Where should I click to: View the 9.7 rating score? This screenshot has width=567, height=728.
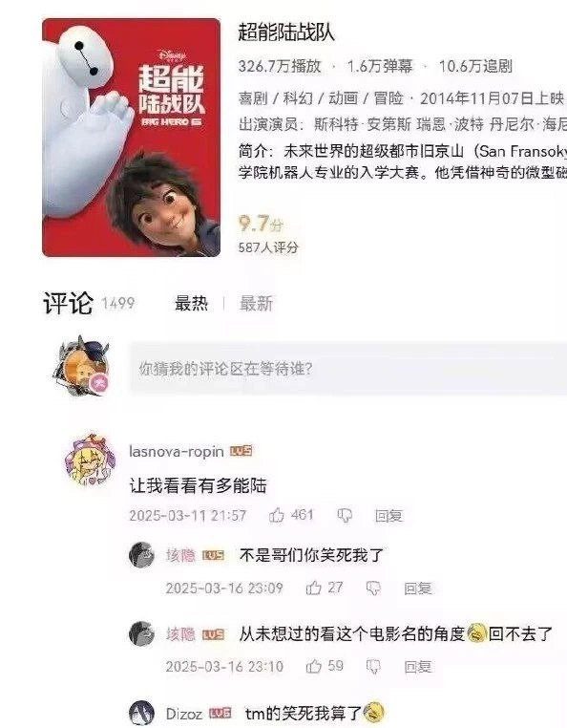click(261, 224)
